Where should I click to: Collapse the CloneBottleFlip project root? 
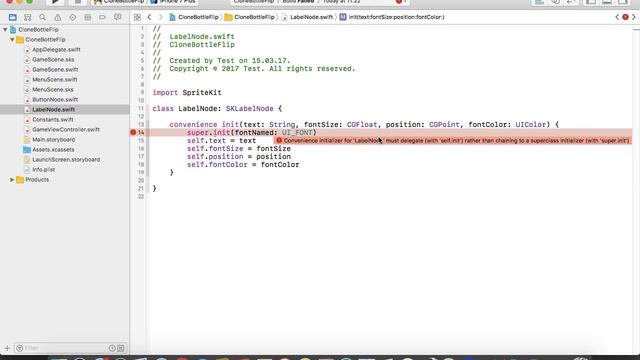click(x=5, y=29)
